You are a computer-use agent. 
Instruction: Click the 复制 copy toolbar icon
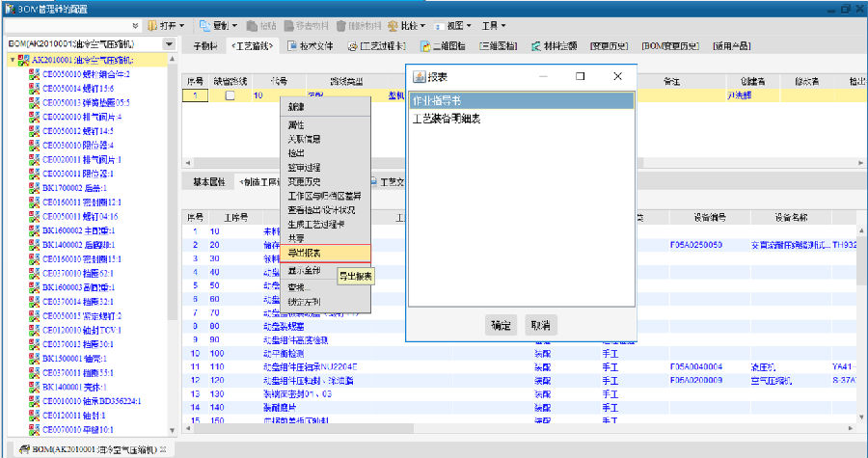coord(206,25)
